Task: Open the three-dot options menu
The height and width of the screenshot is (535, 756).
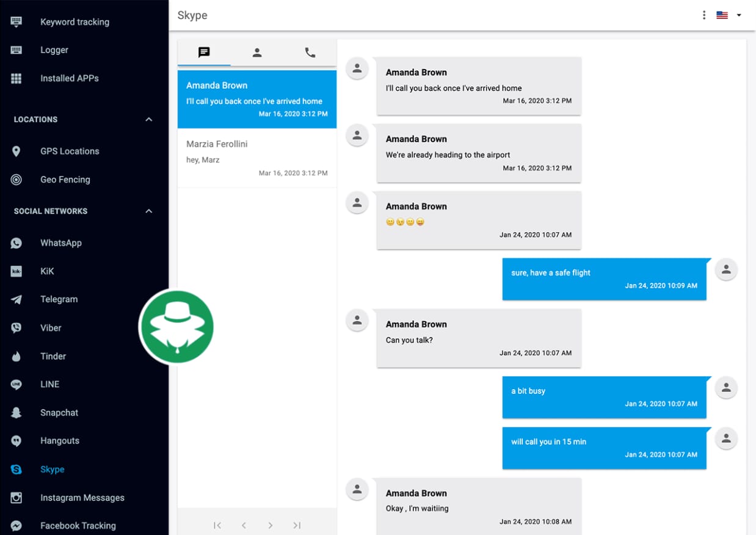Action: click(x=703, y=14)
